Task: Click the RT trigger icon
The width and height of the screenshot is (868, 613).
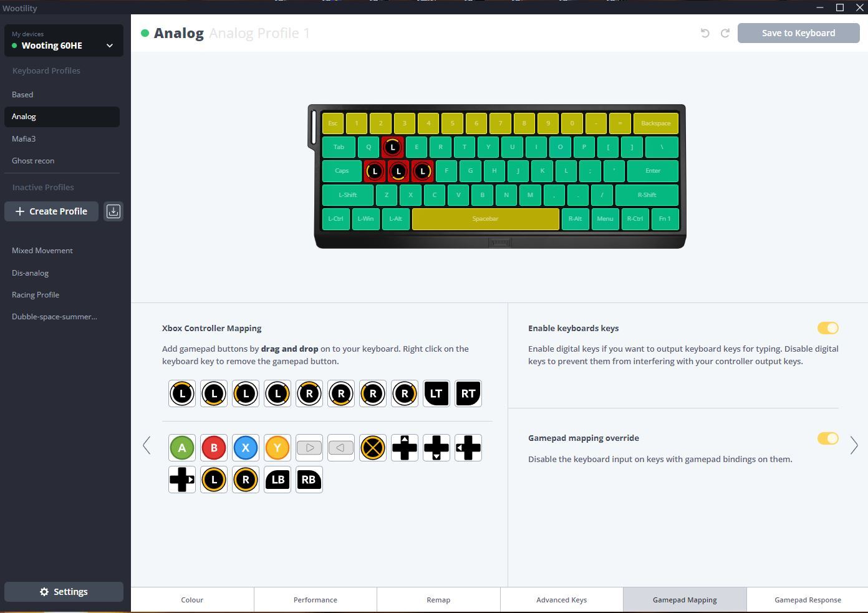Action: (x=468, y=393)
